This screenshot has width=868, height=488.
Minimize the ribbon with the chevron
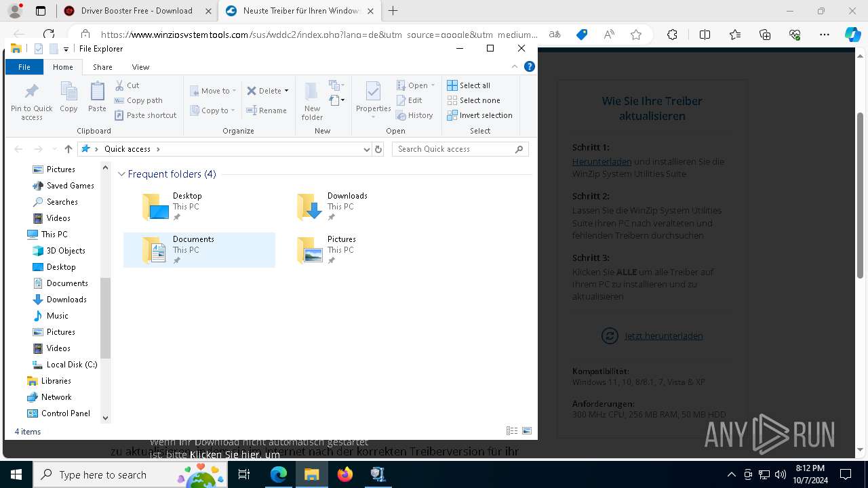[515, 66]
